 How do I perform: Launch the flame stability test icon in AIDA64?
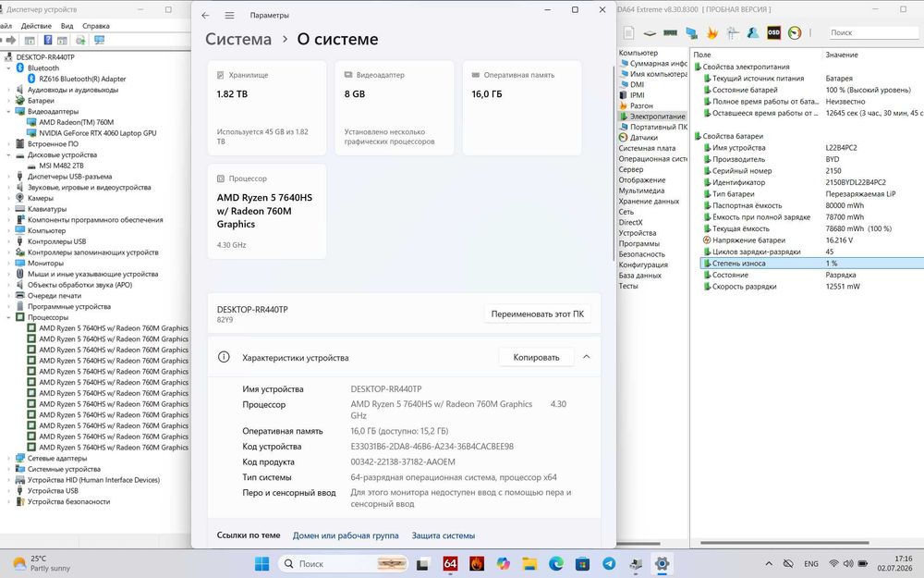click(711, 33)
